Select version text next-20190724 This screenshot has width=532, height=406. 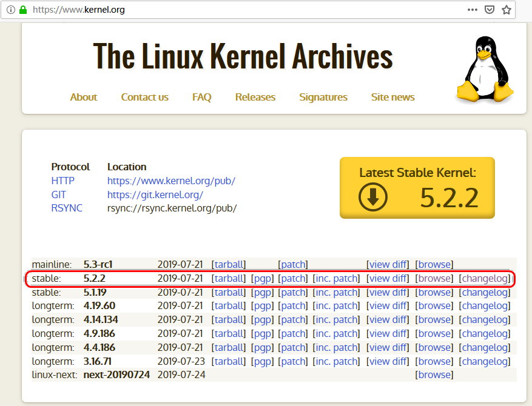(116, 374)
